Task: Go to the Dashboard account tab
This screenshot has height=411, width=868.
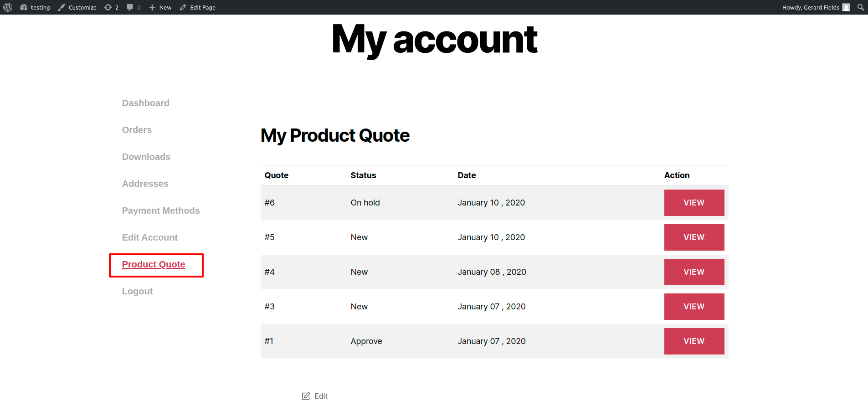Action: [x=146, y=103]
